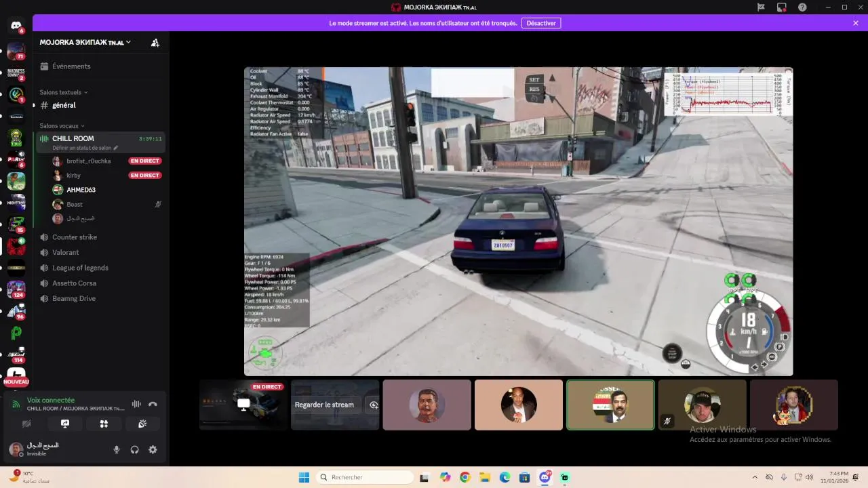868x488 pixels.
Task: Open the server icon with badge 124
Action: point(16,289)
